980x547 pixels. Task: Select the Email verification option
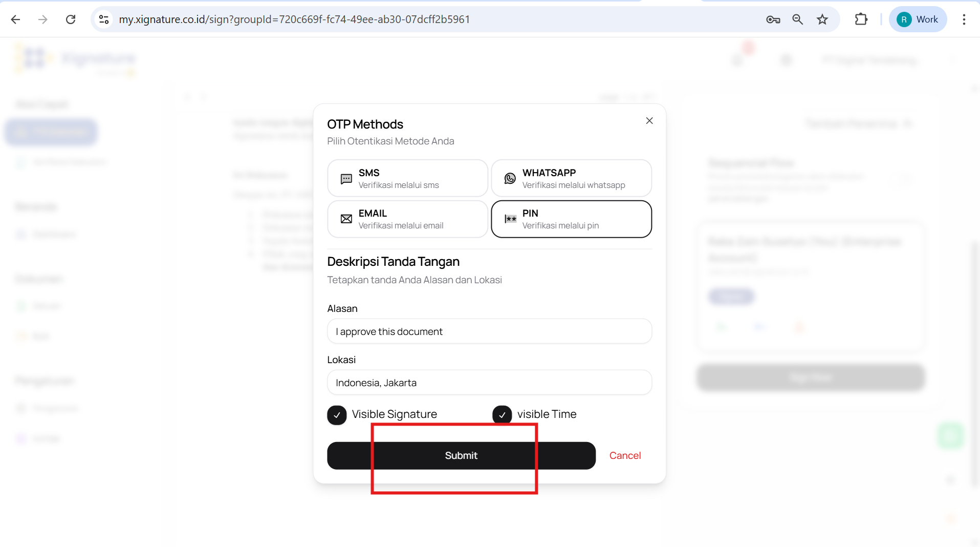click(x=407, y=219)
